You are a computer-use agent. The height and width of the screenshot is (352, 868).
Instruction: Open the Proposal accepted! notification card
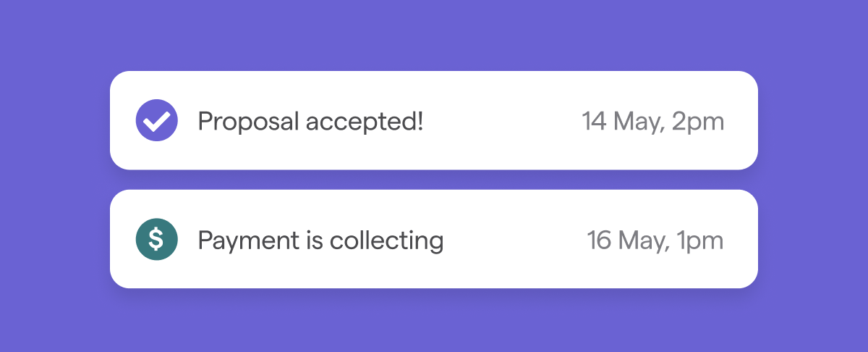[x=434, y=120]
